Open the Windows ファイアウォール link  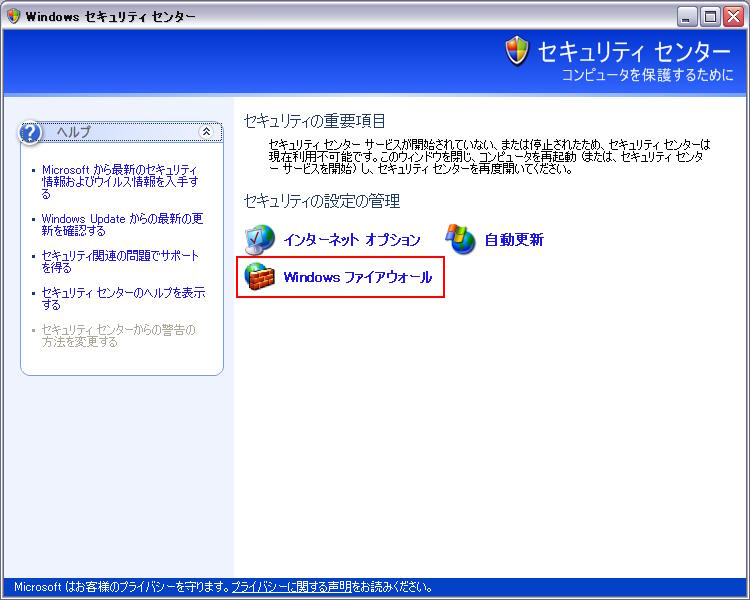(358, 277)
